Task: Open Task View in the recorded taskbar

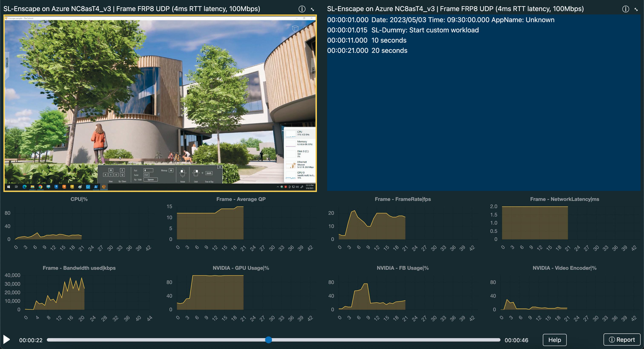Action: (x=16, y=187)
